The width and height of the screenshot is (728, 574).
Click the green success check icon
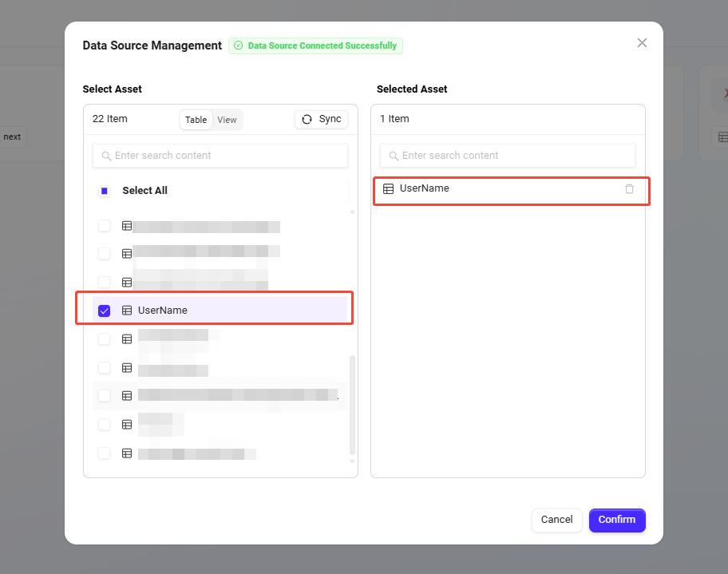pos(238,46)
